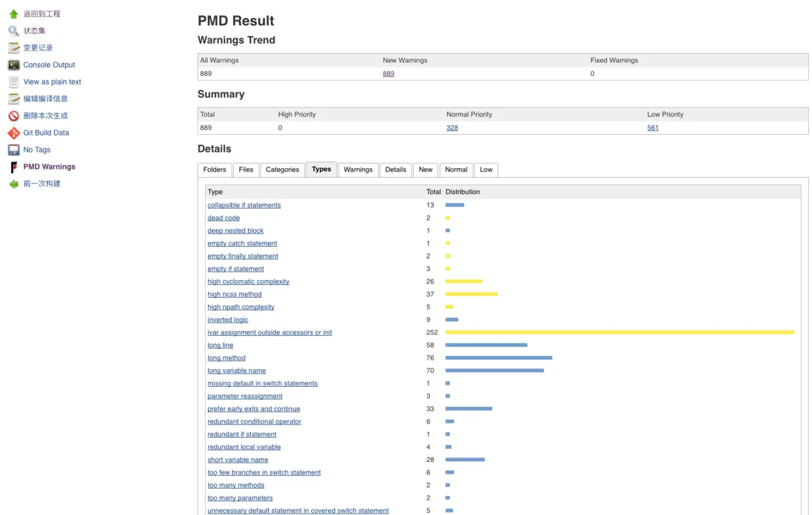Open long variable name link
The image size is (812, 515).
(x=236, y=371)
